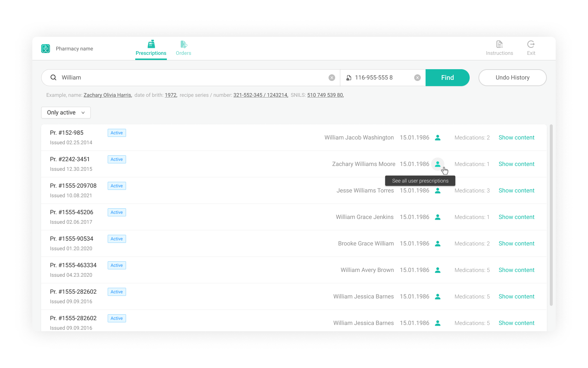The image size is (588, 368).
Task: Click patient name Brooke Grace William
Action: point(366,244)
